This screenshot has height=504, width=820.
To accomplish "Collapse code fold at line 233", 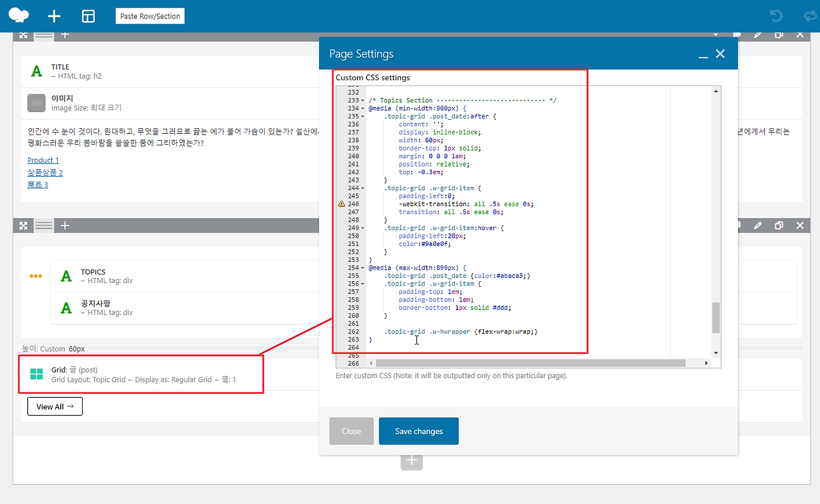I will tap(363, 101).
